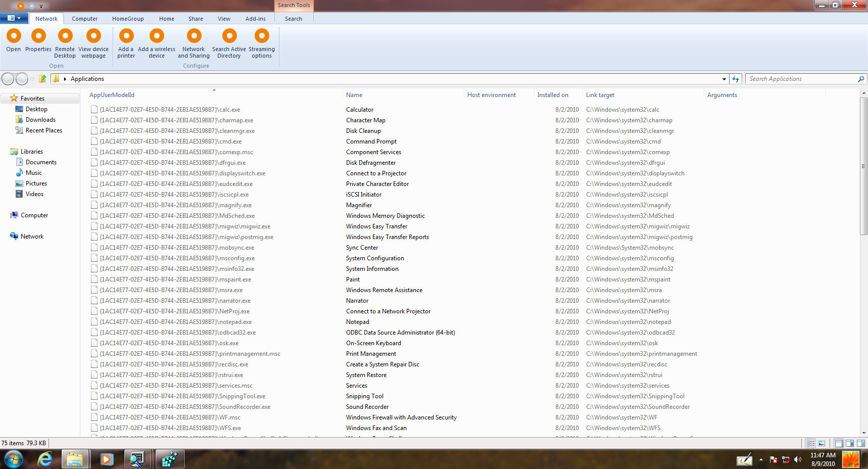Switch to details view in status bar
Screen dimensions: 868x469
[811, 443]
